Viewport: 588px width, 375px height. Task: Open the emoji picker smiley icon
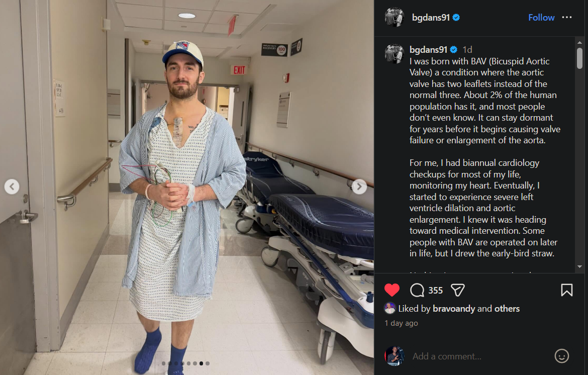point(561,356)
